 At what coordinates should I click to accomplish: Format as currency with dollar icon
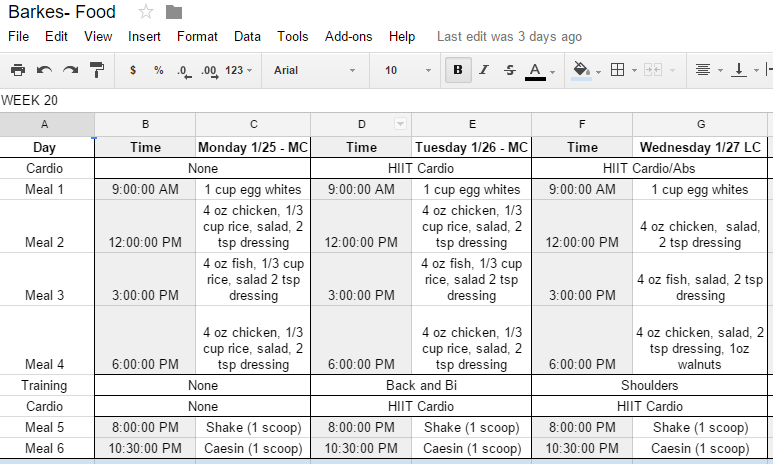tap(133, 70)
